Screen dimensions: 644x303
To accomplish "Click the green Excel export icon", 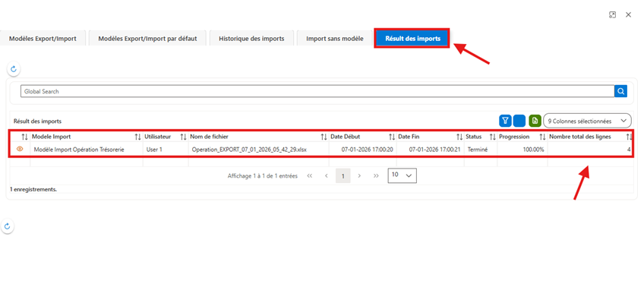I will pyautogui.click(x=535, y=121).
